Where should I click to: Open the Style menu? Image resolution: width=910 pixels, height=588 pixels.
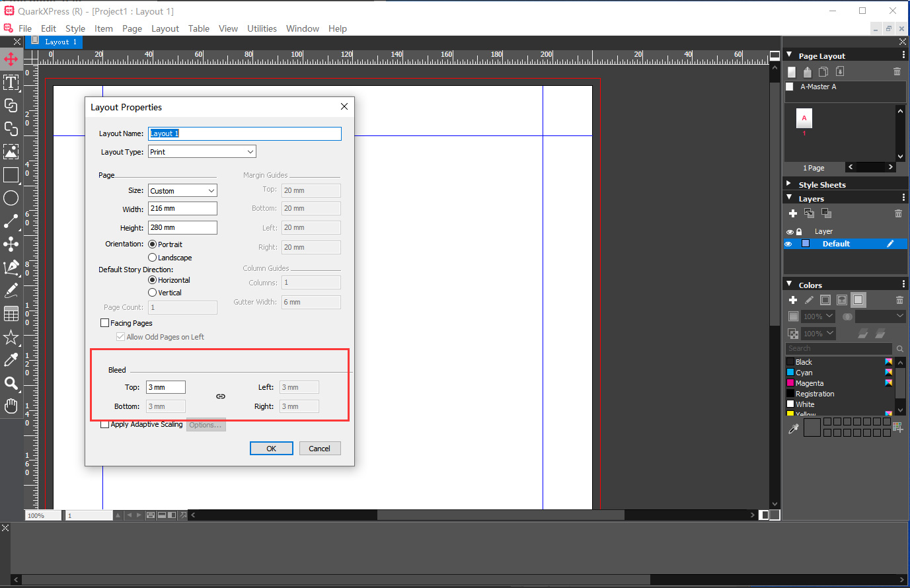[x=75, y=28]
